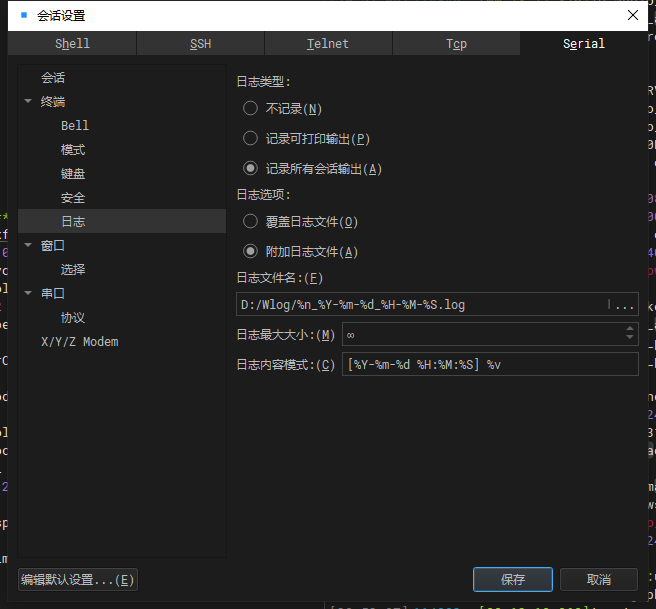
Task: Collapse the 终端 tree node
Action: click(x=28, y=101)
